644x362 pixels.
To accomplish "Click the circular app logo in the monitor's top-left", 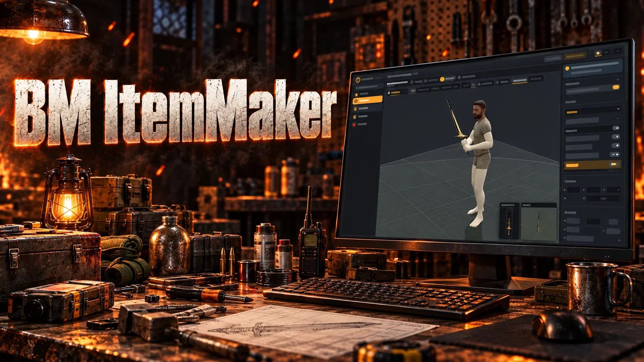I will pos(358,80).
